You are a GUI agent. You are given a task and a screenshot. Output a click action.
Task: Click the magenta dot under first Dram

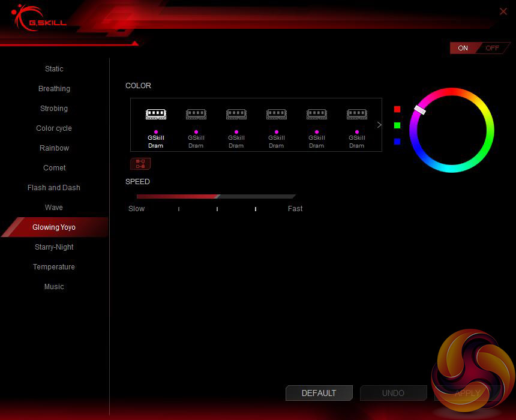pos(156,132)
